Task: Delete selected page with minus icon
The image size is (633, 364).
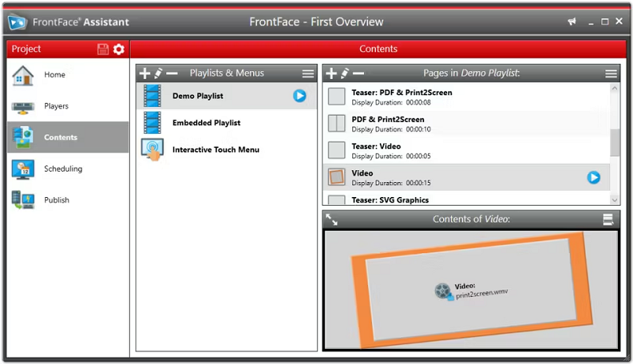Action: [358, 74]
